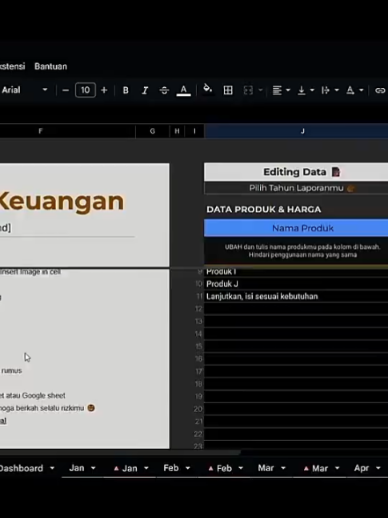Screen dimensions: 388x518
Task: Select the Produk J cell
Action: (x=296, y=284)
